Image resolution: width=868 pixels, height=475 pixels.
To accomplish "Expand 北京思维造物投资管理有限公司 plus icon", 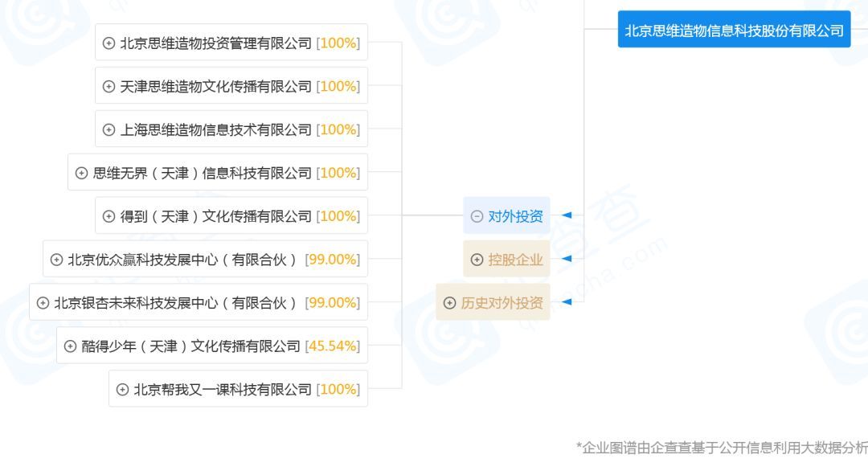I will click(x=108, y=43).
